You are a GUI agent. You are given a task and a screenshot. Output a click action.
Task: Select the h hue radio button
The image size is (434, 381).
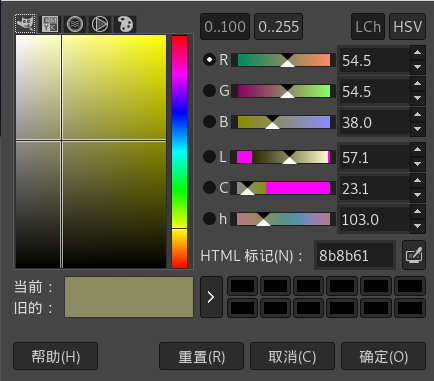point(209,219)
